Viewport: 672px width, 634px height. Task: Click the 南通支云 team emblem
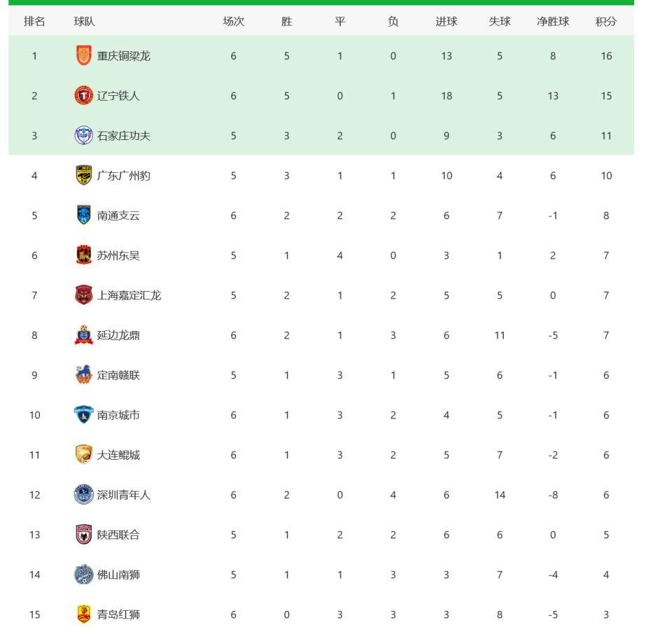point(83,215)
